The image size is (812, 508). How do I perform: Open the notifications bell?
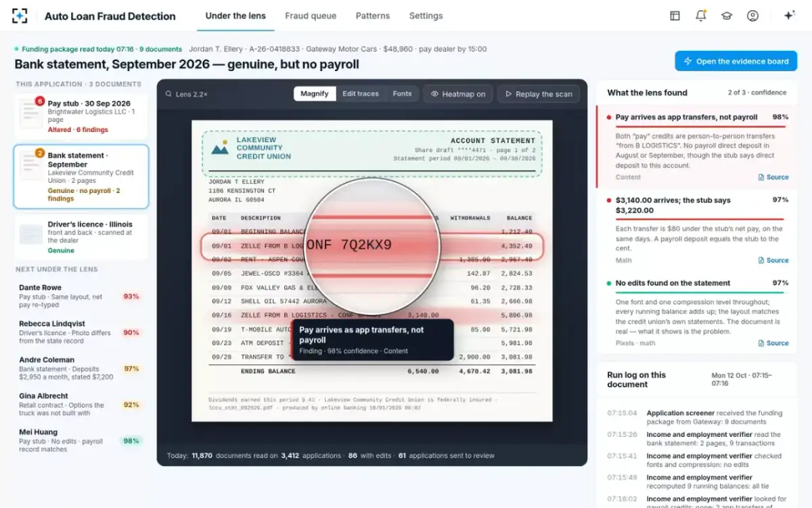click(701, 16)
